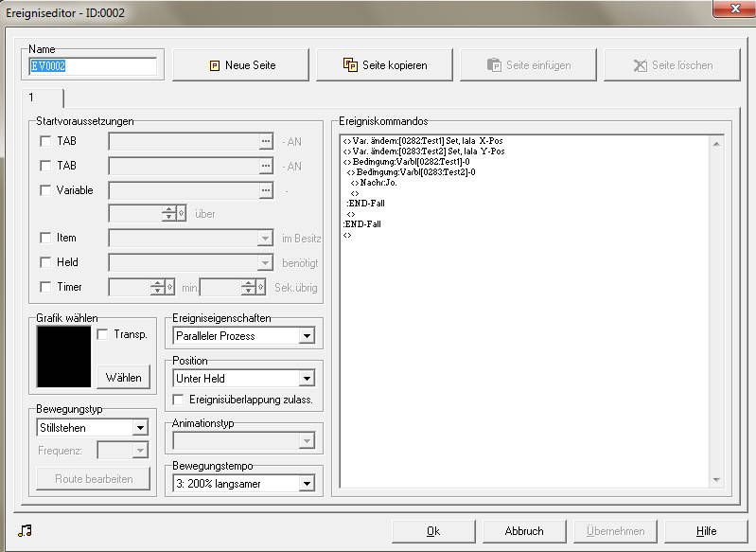The width and height of the screenshot is (756, 552).
Task: Click the Seite einfügen paste icon
Action: pyautogui.click(x=494, y=65)
